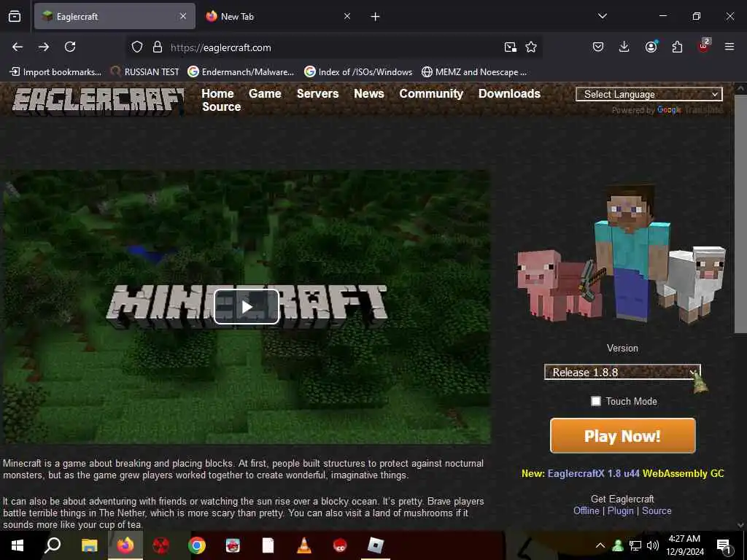This screenshot has width=747, height=560.
Task: Open the Firefox hamburger menu
Action: pos(729,47)
